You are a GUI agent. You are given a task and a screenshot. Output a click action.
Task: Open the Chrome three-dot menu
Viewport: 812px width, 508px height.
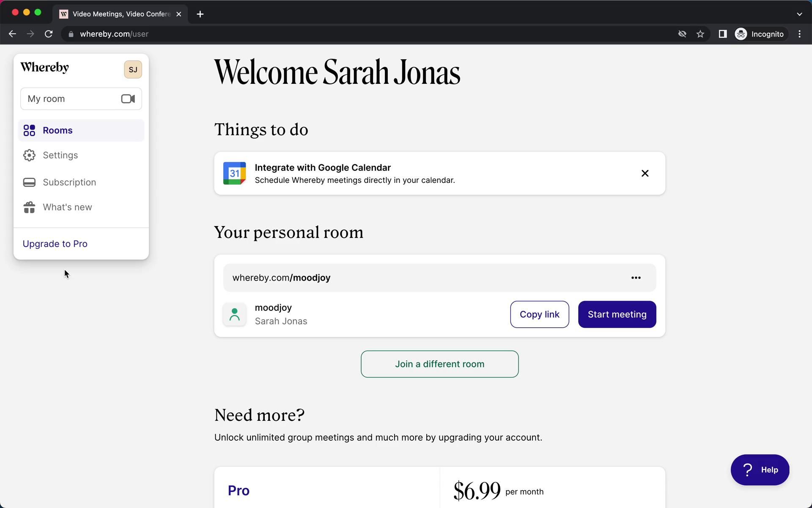[800, 34]
